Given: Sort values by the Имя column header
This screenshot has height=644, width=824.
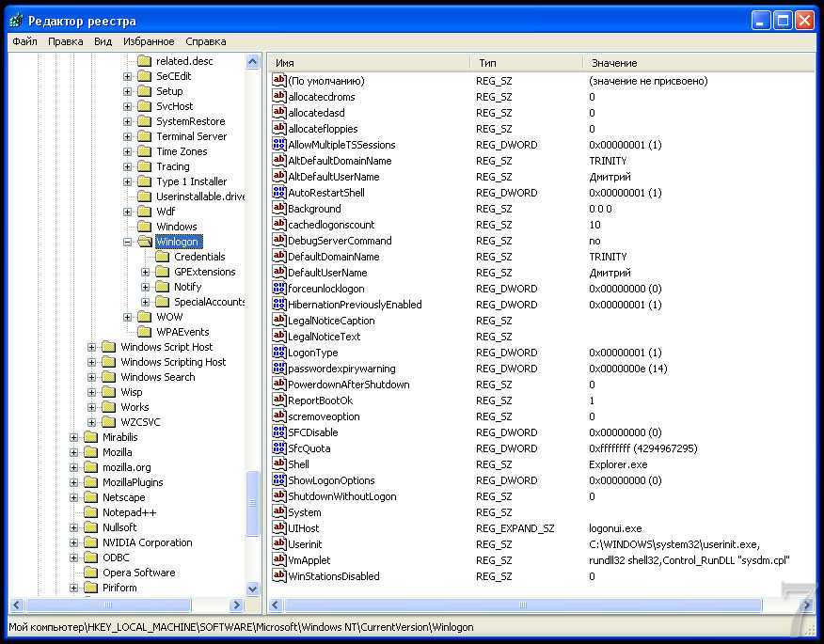Looking at the screenshot, I should click(x=369, y=62).
